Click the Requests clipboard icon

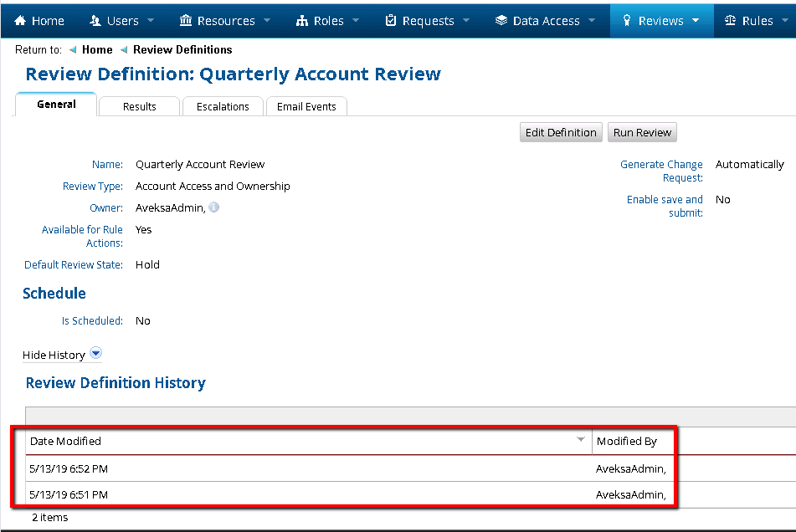coord(391,21)
